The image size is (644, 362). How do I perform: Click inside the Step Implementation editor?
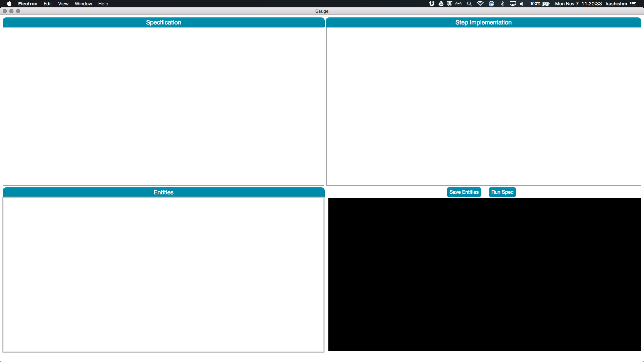click(483, 106)
